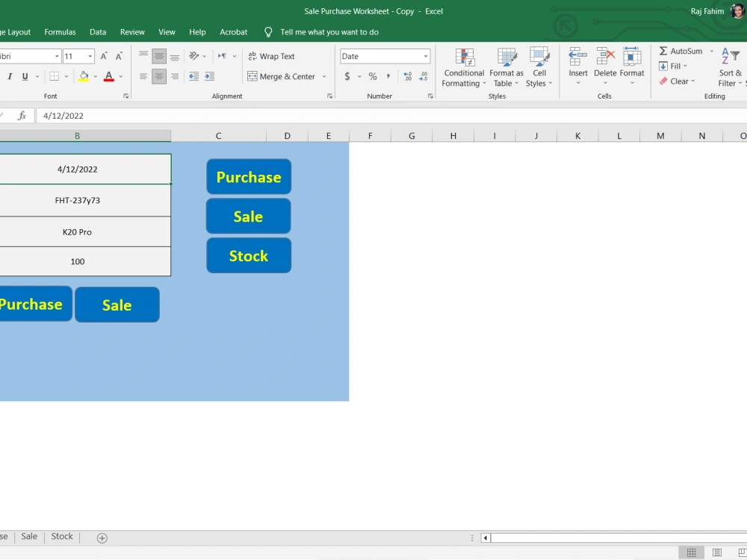Image resolution: width=747 pixels, height=560 pixels.
Task: Click the Borders icon
Action: tap(55, 76)
